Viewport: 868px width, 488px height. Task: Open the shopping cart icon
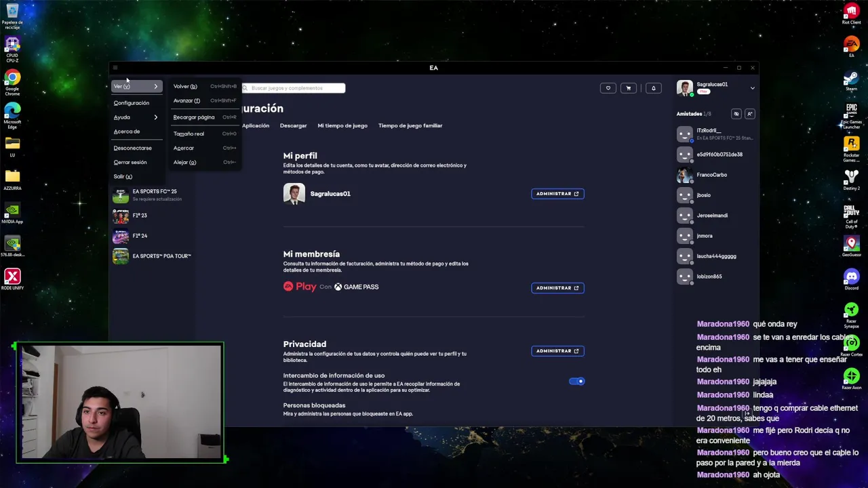[629, 88]
